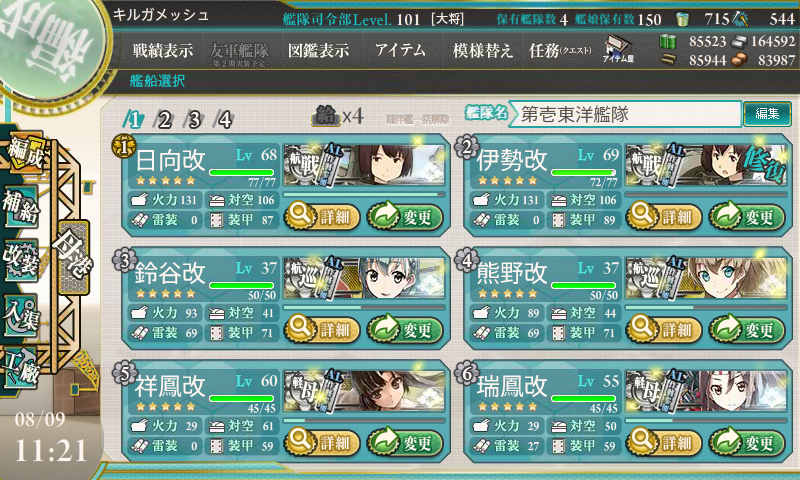Click the 母港 home port icon

[74, 257]
